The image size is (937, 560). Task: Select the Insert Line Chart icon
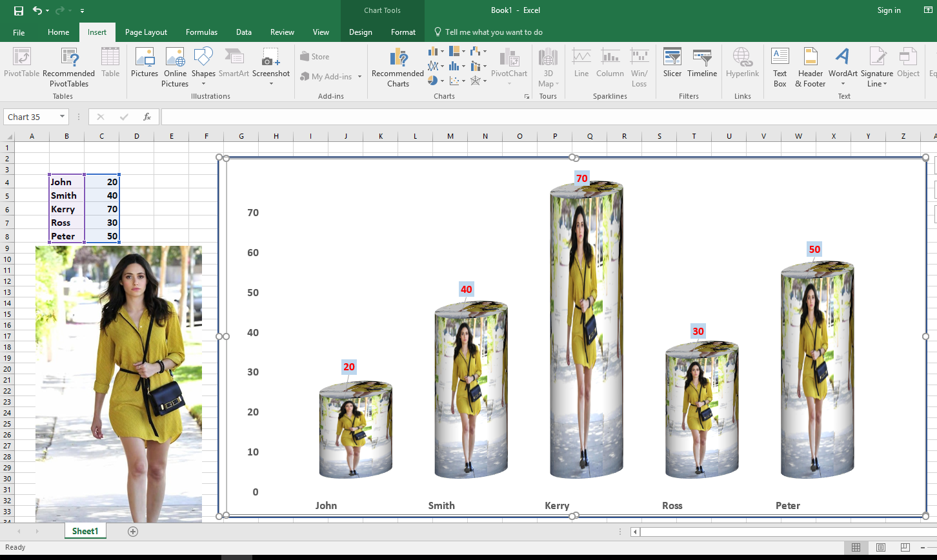point(433,66)
